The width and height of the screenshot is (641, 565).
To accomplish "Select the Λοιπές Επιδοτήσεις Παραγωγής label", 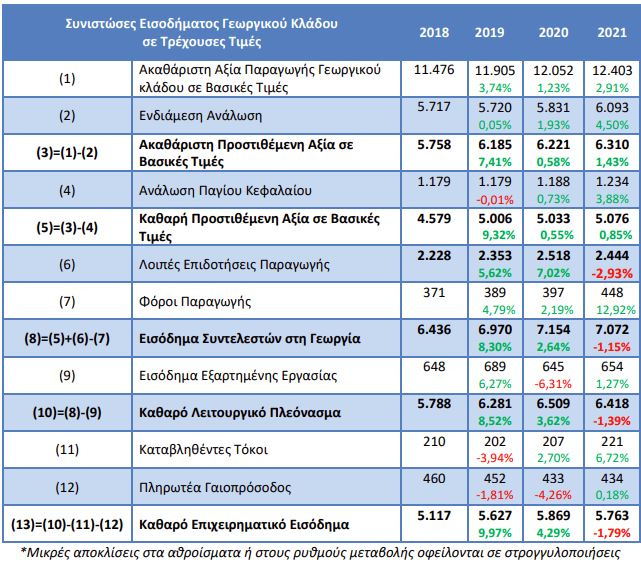I will click(234, 265).
